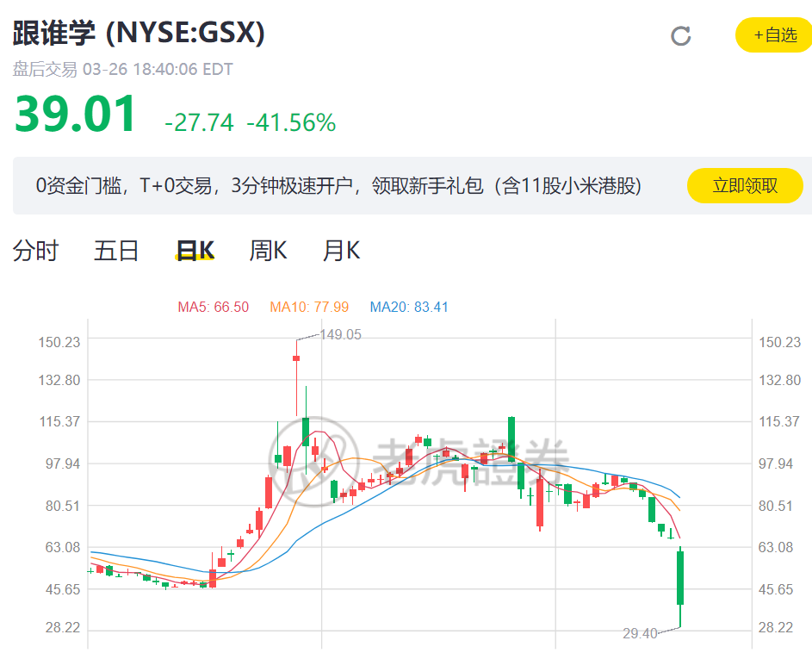Click the right axis label 97.94
Image resolution: width=812 pixels, height=653 pixels.
[x=775, y=463]
